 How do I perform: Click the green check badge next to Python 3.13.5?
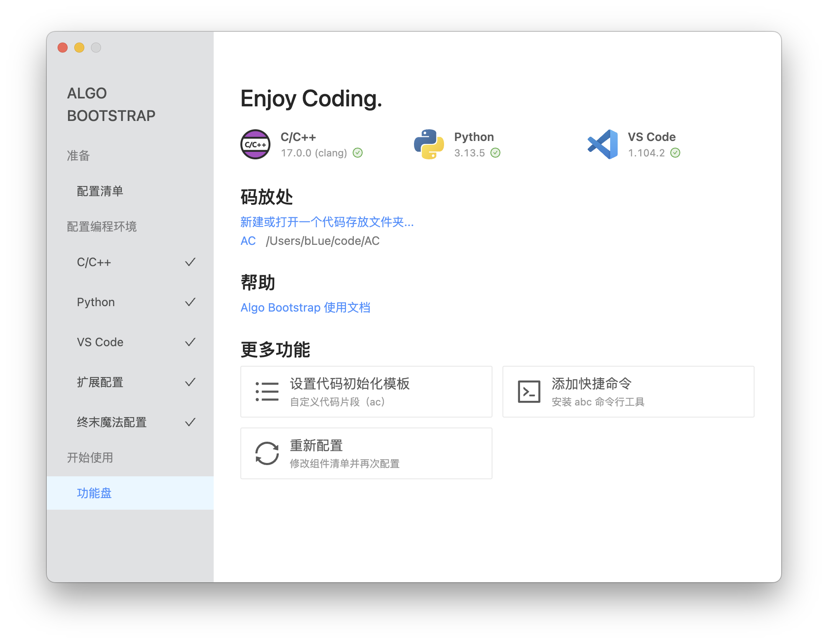coord(495,153)
